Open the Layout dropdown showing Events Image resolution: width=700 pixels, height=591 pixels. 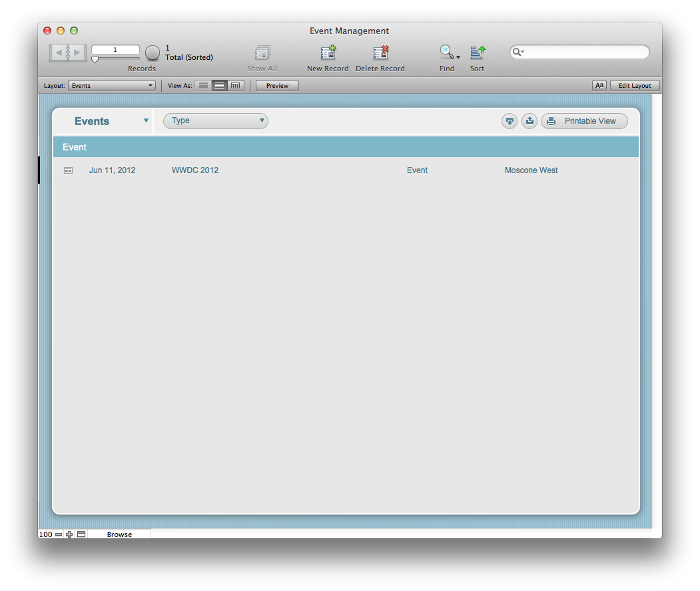(111, 85)
